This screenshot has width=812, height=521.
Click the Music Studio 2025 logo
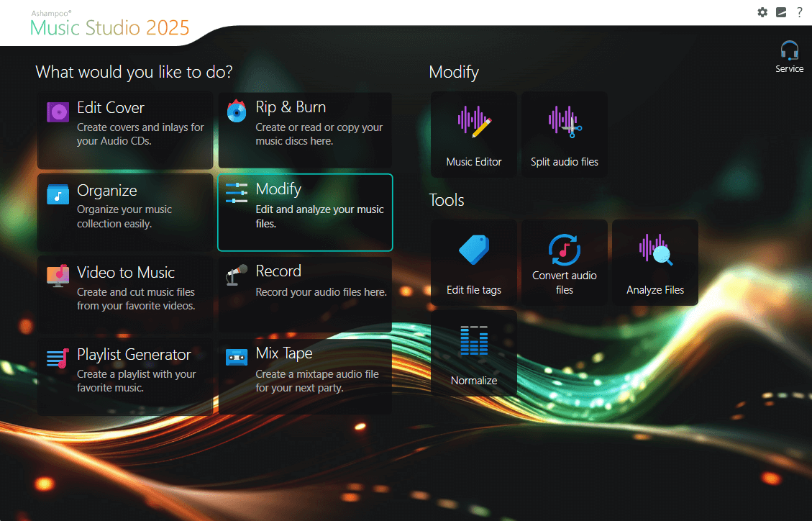(x=109, y=27)
